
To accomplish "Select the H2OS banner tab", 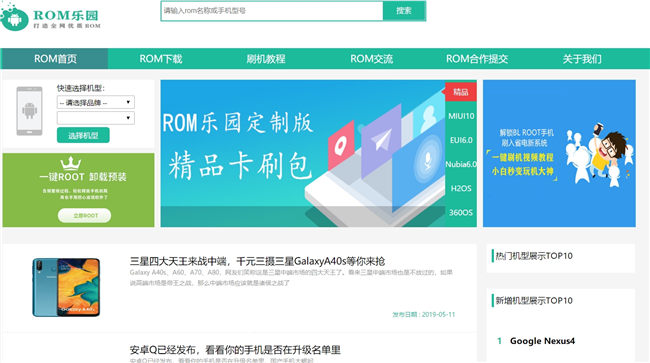I will coord(461,188).
